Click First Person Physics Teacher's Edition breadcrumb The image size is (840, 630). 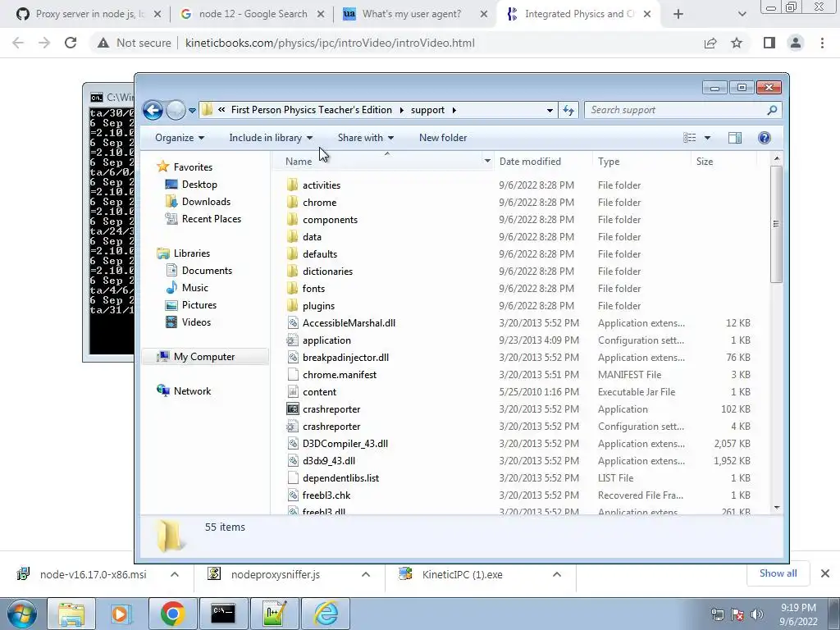click(x=311, y=110)
